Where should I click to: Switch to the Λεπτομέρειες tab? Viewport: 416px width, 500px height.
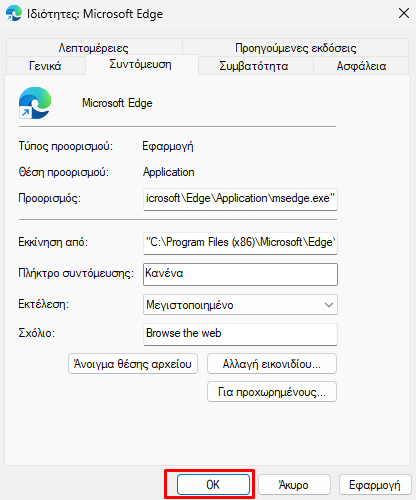click(x=94, y=48)
